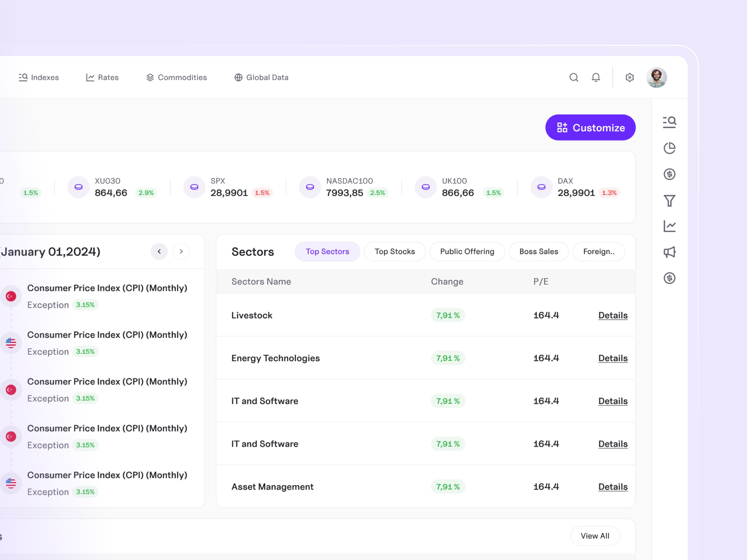Viewport: 747px width, 560px height.
Task: Switch to the Top Stocks tab
Action: tap(395, 251)
